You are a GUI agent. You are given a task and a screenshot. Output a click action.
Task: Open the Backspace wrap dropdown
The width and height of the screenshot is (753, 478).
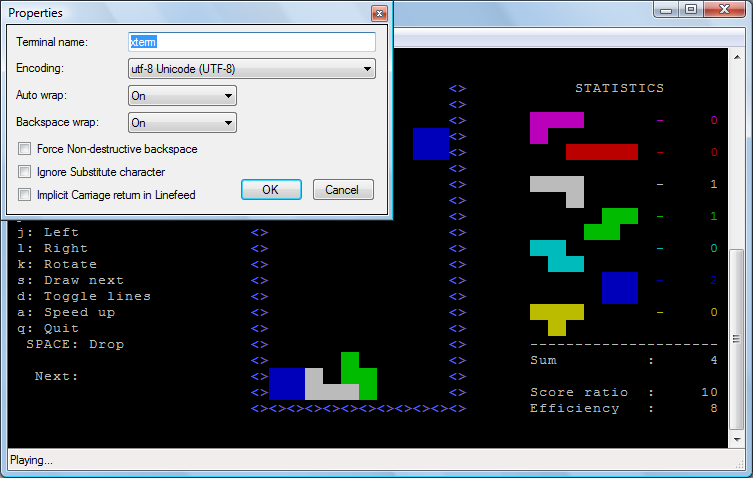pyautogui.click(x=182, y=123)
